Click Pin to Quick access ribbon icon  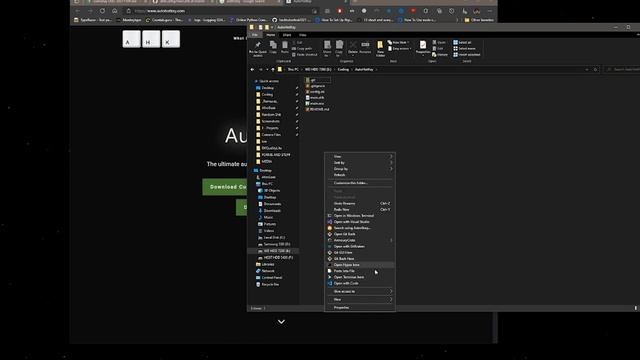pos(258,48)
